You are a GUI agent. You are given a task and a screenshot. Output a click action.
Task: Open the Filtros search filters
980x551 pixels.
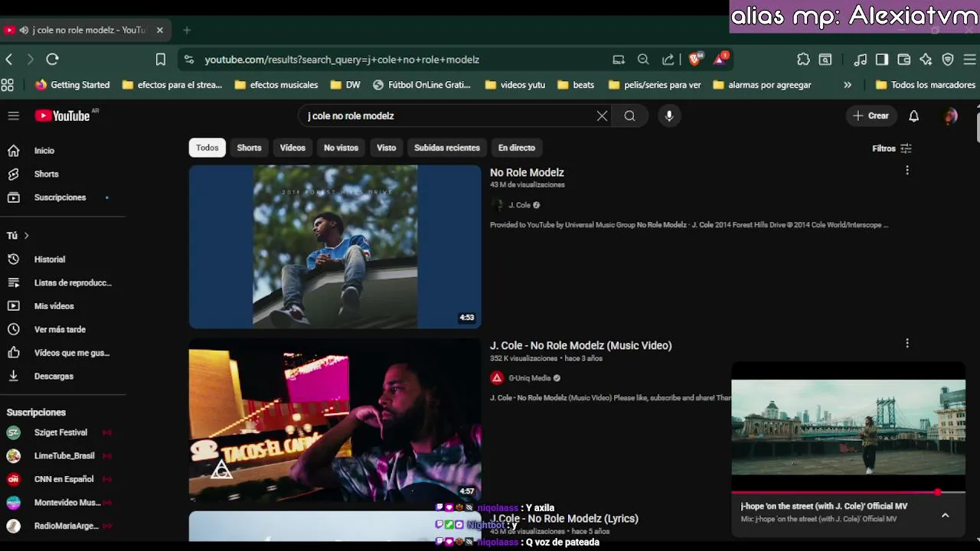[x=892, y=148]
